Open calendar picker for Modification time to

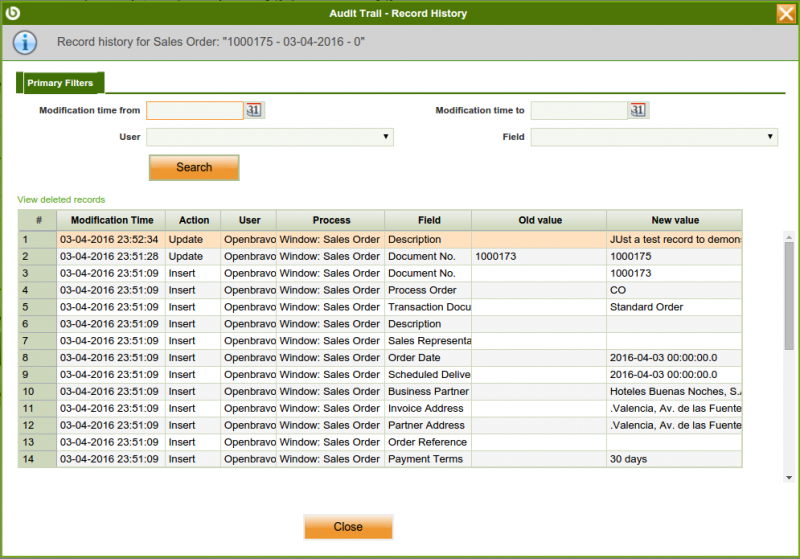click(638, 110)
